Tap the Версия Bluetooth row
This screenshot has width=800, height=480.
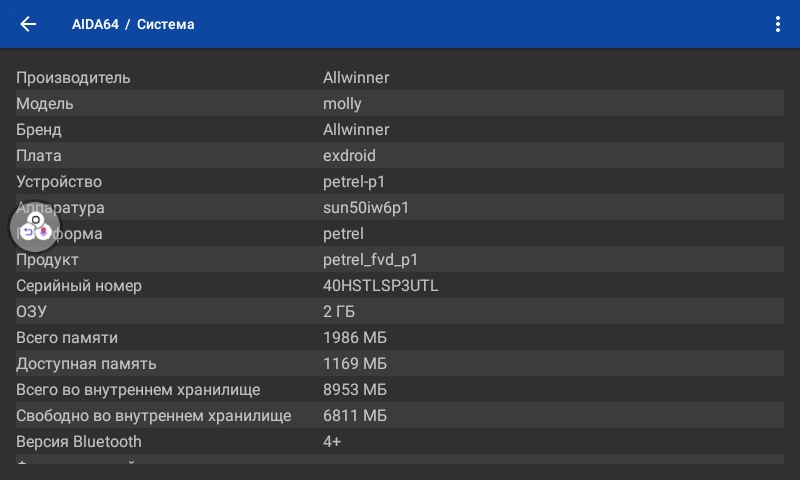[x=400, y=441]
